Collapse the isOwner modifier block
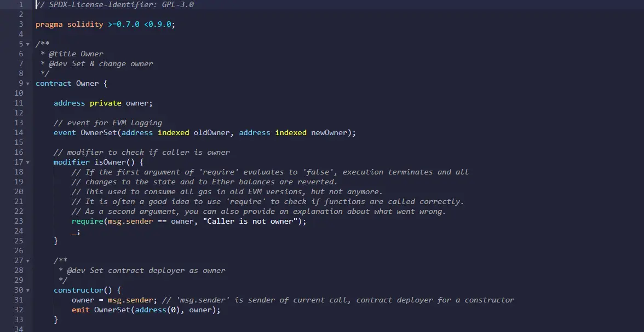 point(27,162)
